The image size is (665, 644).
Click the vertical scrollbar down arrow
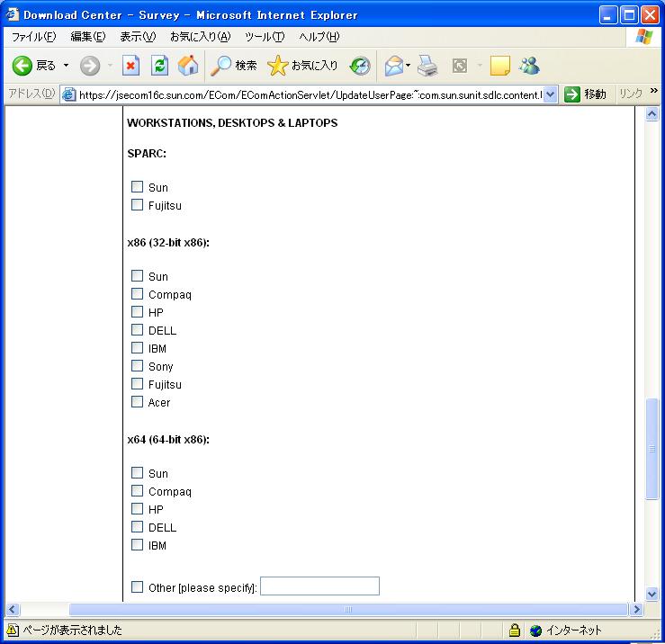tap(652, 594)
